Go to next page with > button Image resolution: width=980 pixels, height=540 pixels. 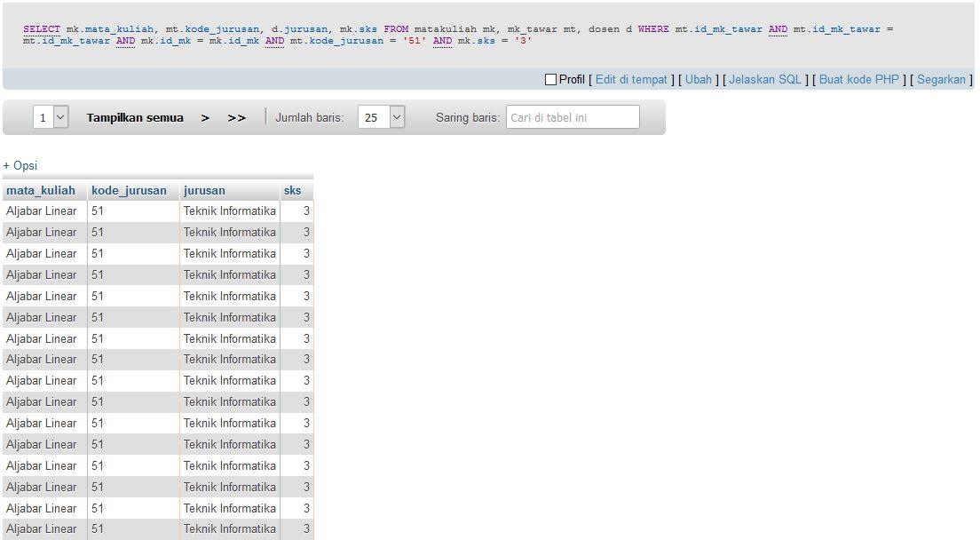coord(205,117)
